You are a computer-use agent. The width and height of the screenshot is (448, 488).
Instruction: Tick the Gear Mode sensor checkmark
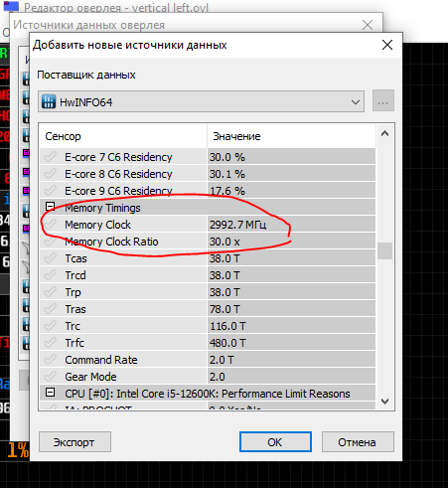[x=51, y=377]
